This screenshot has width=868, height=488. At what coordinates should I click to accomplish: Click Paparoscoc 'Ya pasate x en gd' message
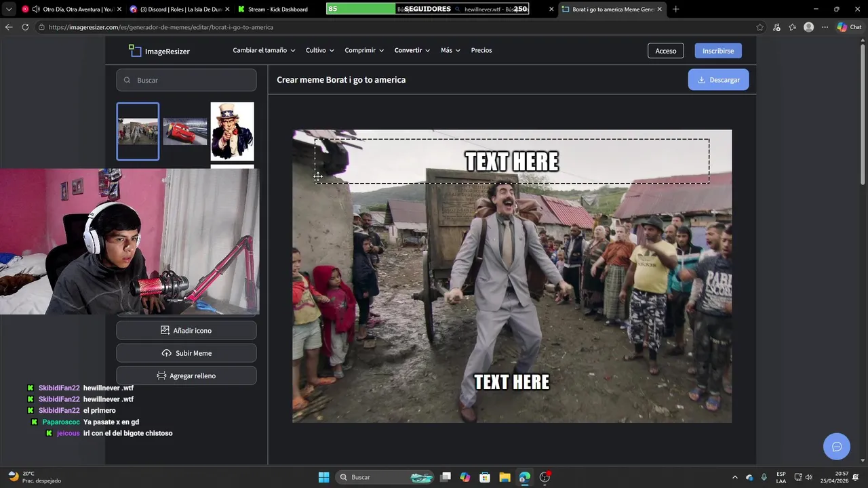tap(85, 422)
